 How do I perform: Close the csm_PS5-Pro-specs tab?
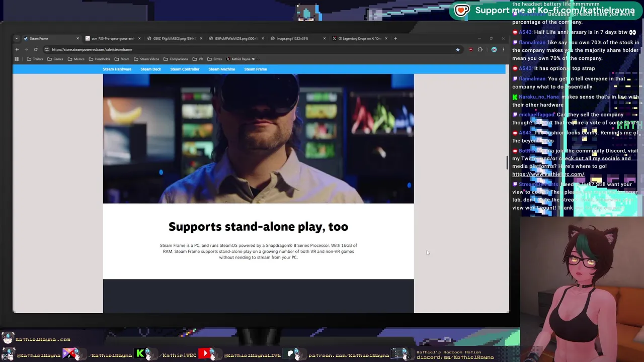pos(139,38)
